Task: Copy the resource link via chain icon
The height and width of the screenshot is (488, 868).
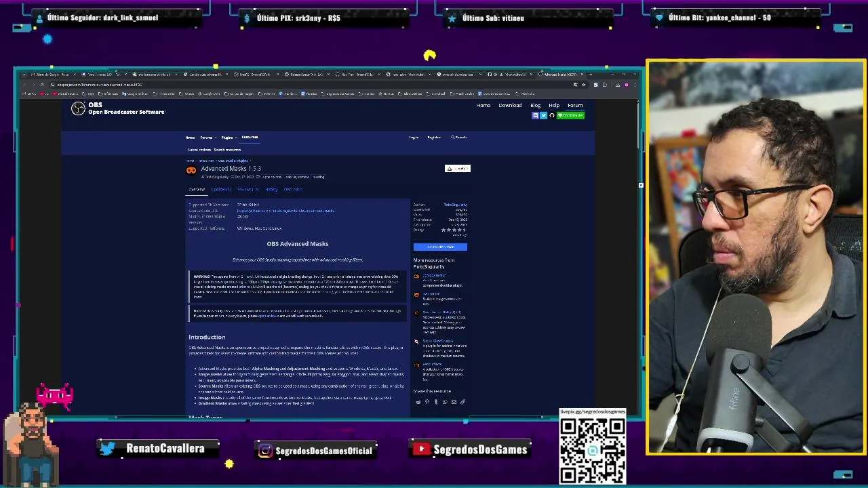Action: [462, 402]
